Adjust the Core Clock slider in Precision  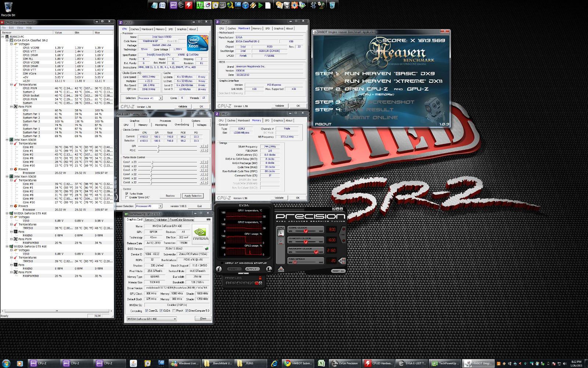[x=305, y=231]
